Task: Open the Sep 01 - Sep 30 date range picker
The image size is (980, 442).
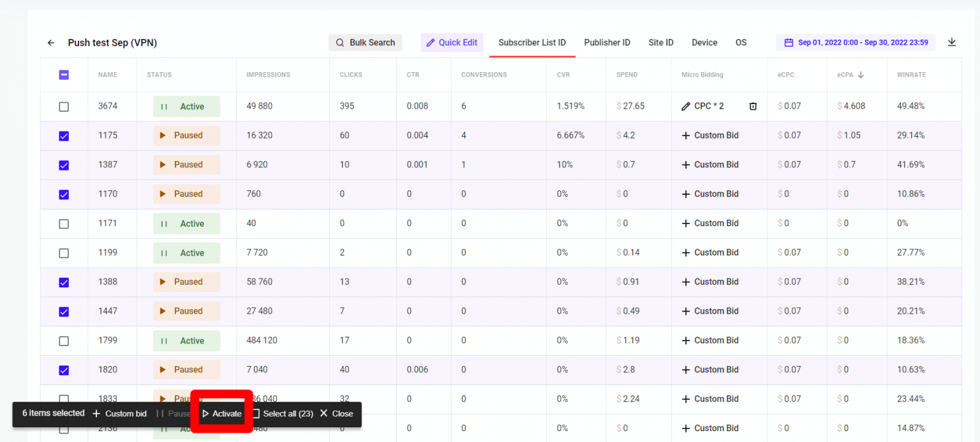Action: [x=856, y=42]
